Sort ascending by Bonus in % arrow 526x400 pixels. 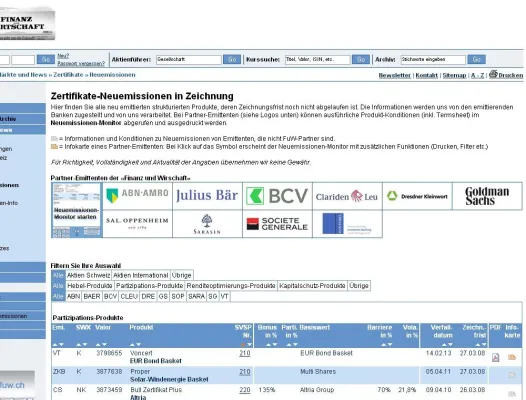(268, 344)
